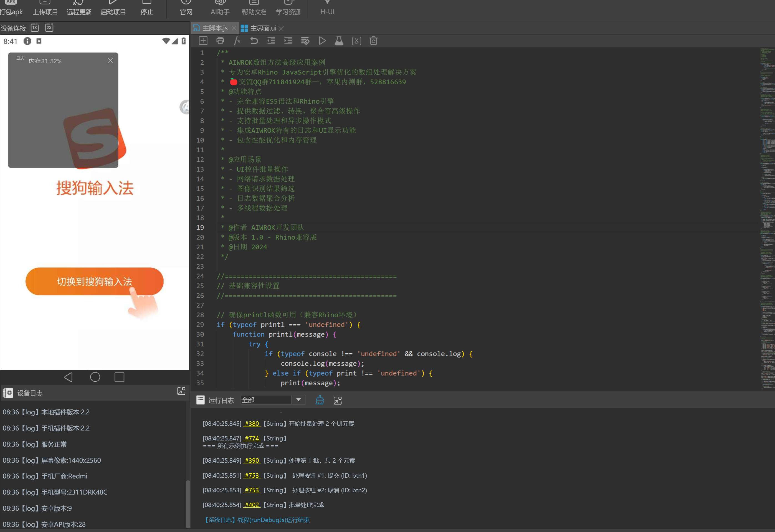
Task: Click the device log vertical scrollbar
Action: (188, 504)
